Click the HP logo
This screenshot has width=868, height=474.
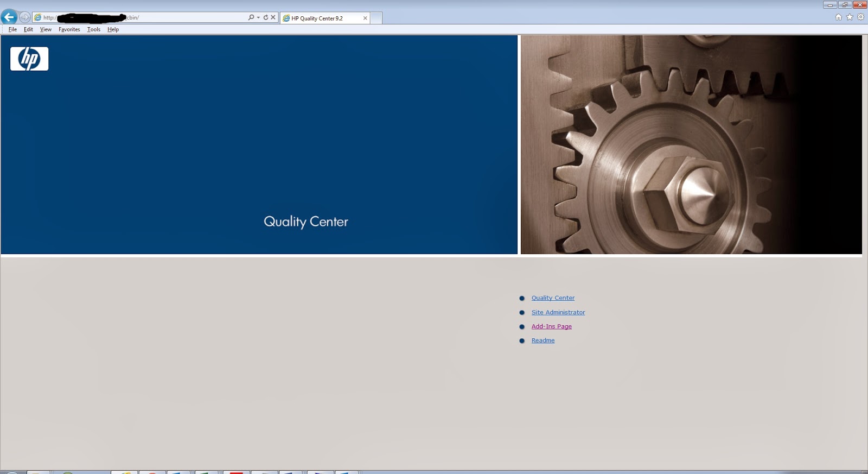click(x=29, y=59)
